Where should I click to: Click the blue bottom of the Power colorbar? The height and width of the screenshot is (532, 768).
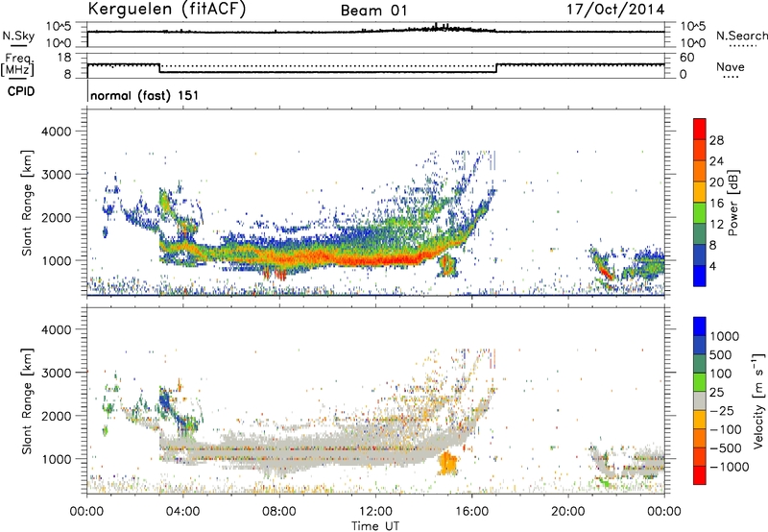pos(700,276)
